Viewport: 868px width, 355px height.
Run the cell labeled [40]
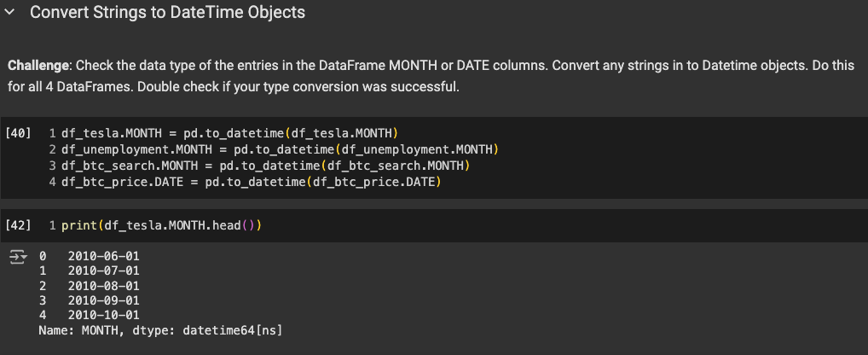pyautogui.click(x=18, y=132)
